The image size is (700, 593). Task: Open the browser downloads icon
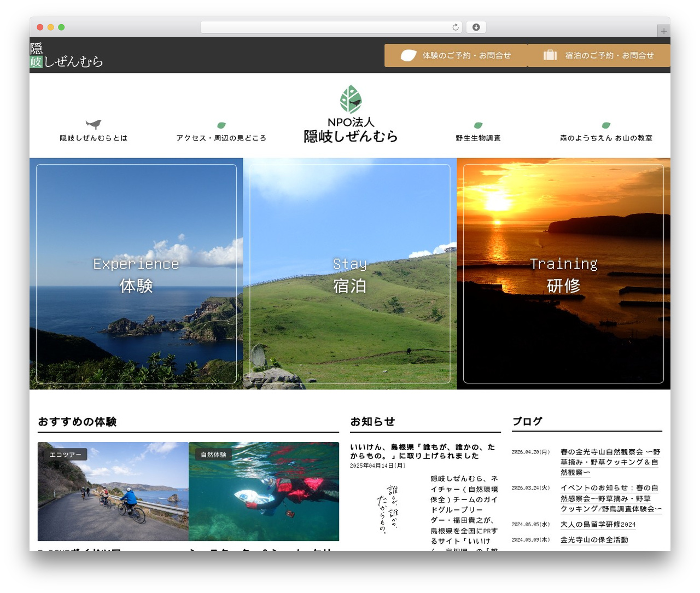[476, 27]
